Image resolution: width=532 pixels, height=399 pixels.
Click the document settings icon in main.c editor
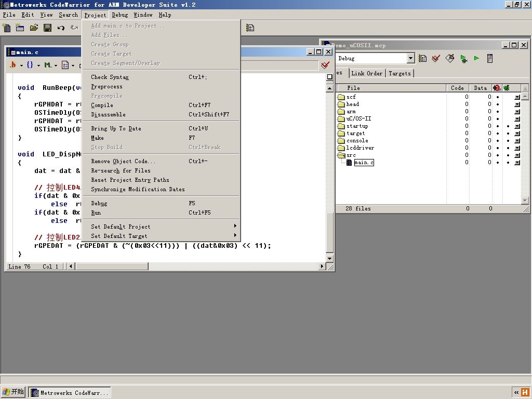pos(65,65)
